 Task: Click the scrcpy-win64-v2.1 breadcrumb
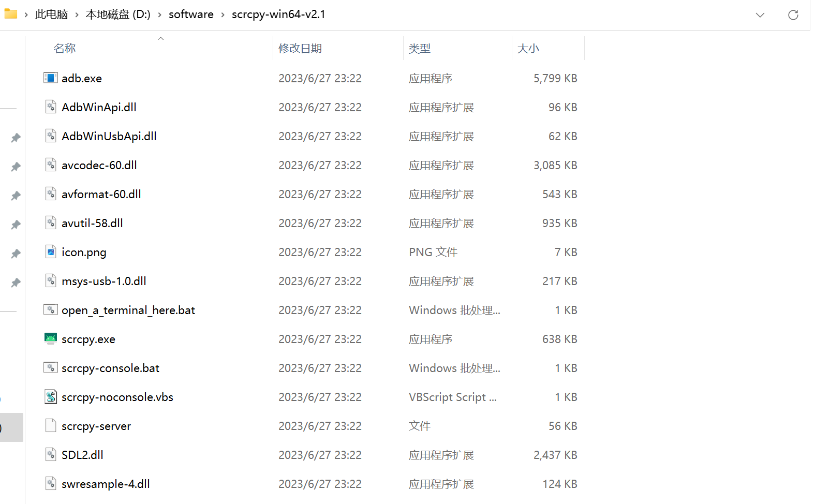tap(278, 14)
